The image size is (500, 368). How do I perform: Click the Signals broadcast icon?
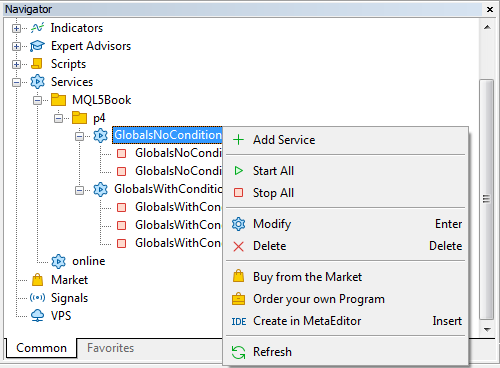point(37,297)
